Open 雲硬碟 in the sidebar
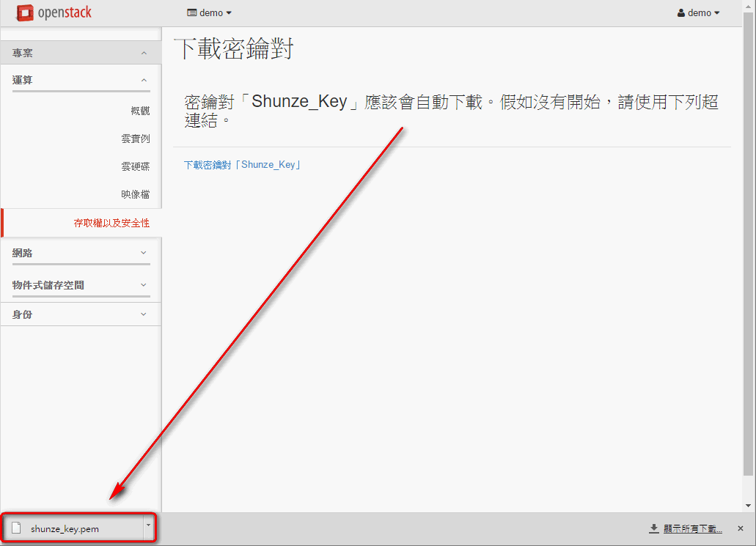This screenshot has height=546, width=756. (136, 167)
